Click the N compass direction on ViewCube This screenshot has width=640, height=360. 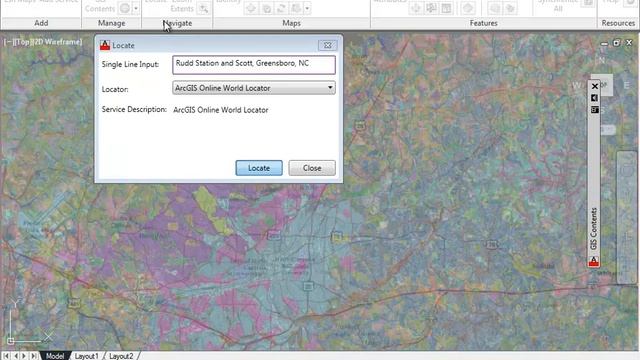(602, 60)
